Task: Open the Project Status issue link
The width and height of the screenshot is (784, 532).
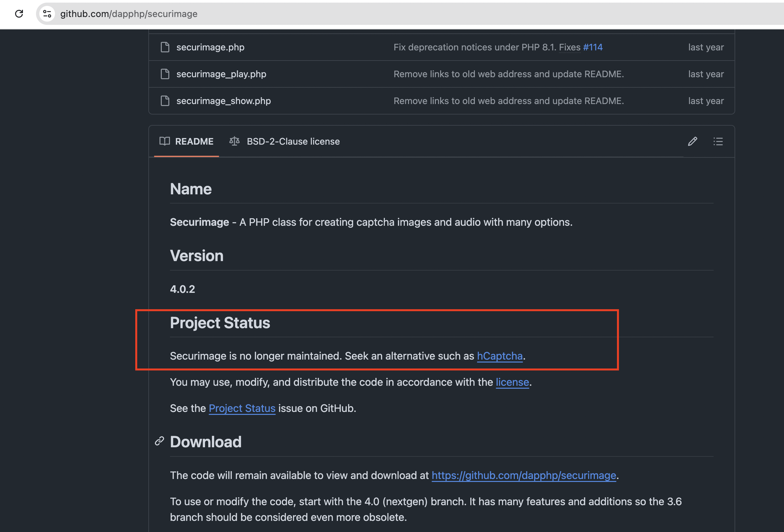Action: point(242,409)
